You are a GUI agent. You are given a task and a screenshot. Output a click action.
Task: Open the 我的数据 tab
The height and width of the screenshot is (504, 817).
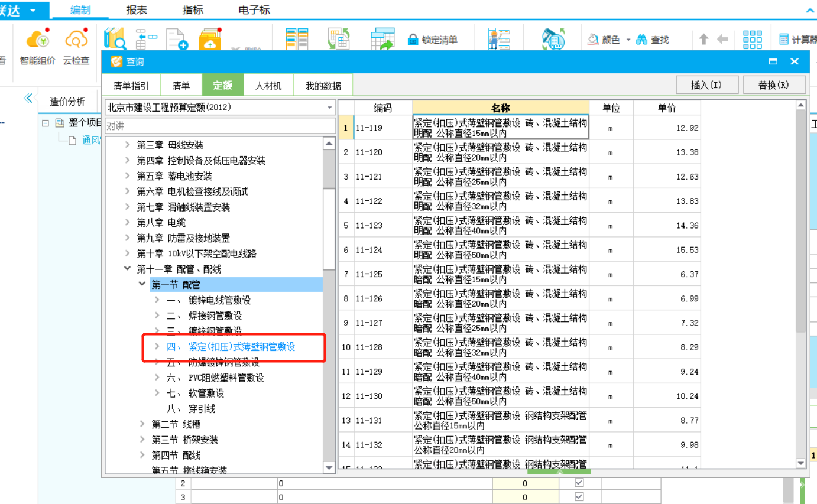[323, 86]
